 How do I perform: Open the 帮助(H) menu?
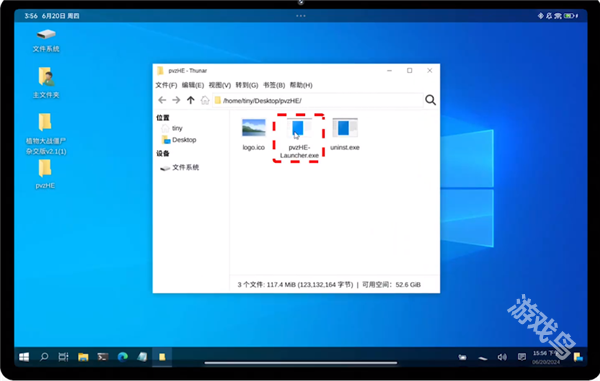[x=301, y=85]
